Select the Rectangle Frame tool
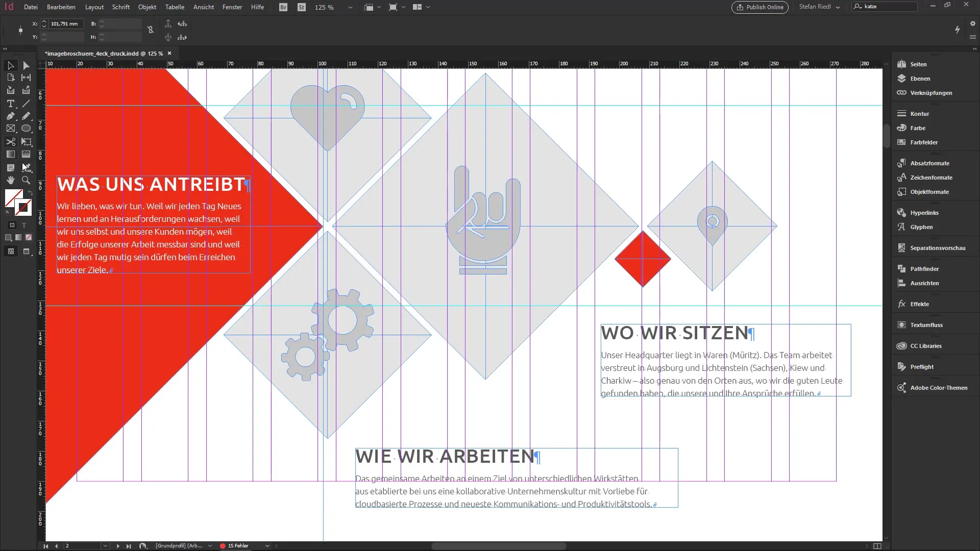The image size is (980, 551). (x=10, y=129)
